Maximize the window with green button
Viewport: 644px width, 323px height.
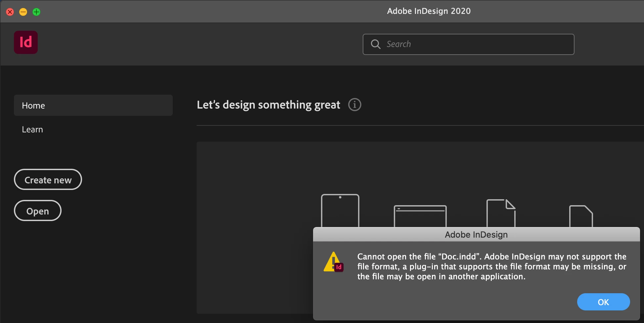point(36,12)
